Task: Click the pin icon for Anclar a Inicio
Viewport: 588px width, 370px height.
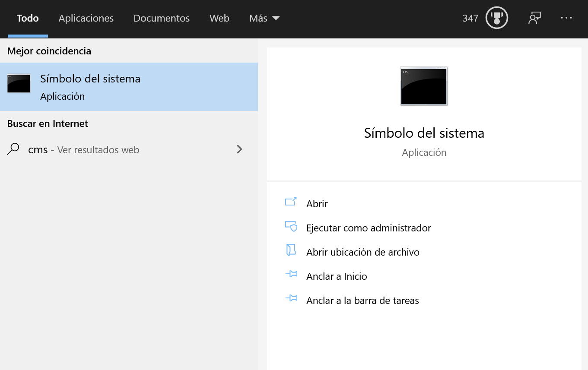Action: pos(291,275)
